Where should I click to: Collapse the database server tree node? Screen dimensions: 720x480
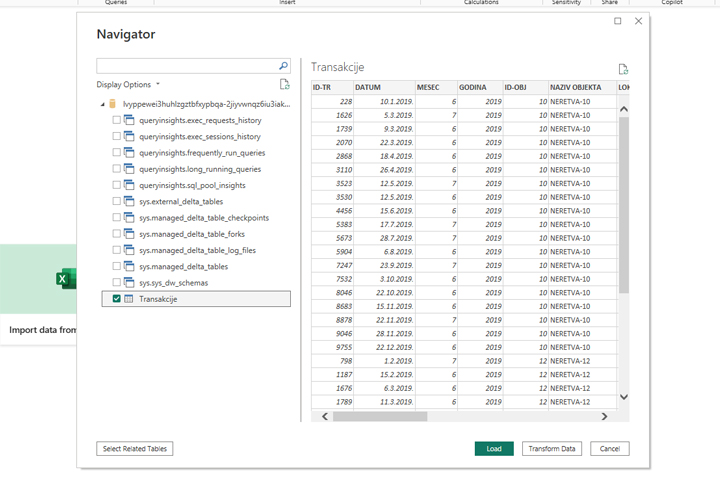(102, 104)
